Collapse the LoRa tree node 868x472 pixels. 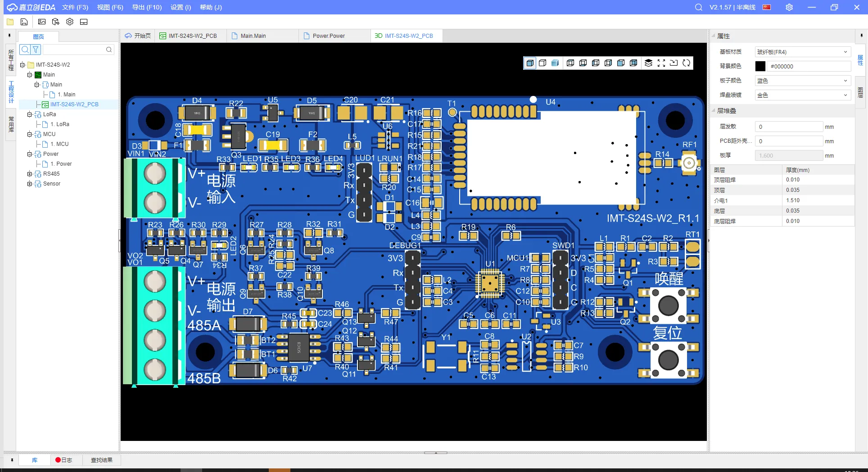coord(30,114)
